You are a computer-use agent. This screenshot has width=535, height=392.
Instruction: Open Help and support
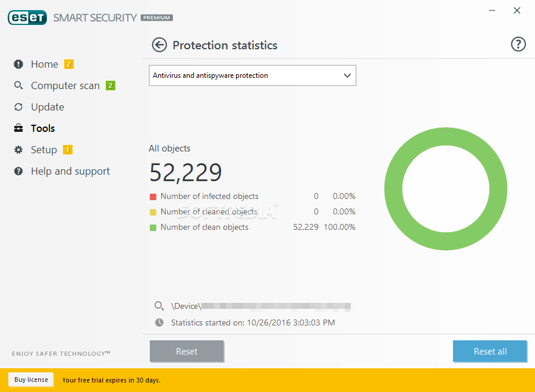point(70,171)
